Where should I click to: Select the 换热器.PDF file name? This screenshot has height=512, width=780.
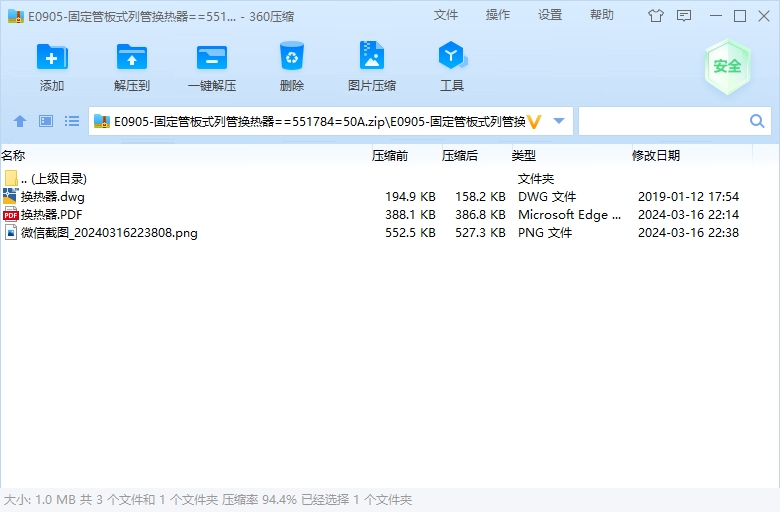tap(51, 214)
